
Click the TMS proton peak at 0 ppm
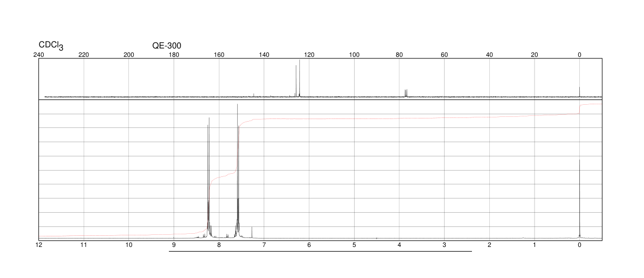(x=579, y=198)
